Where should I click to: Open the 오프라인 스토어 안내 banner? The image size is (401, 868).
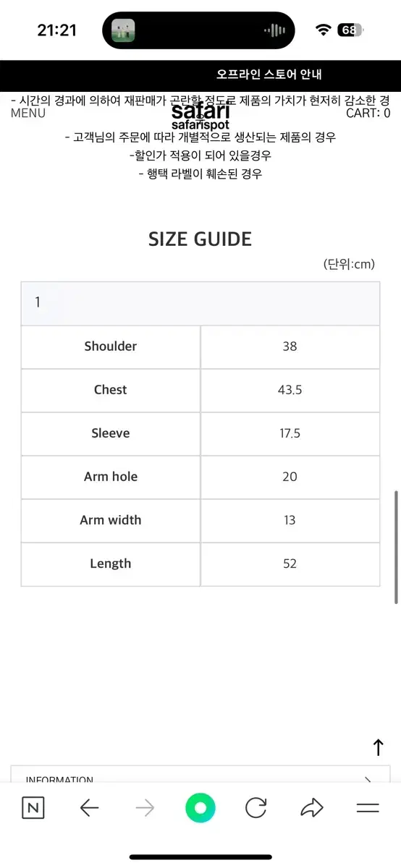coord(269,75)
